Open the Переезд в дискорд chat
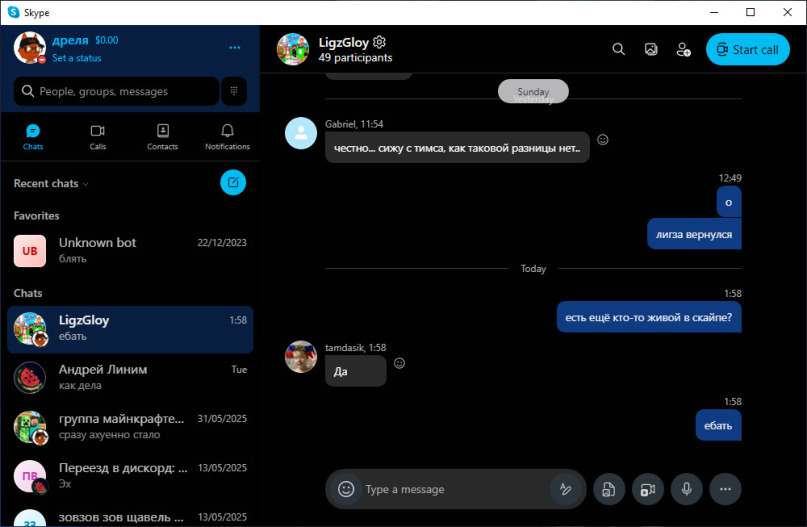The width and height of the screenshot is (807, 527). pyautogui.click(x=130, y=476)
